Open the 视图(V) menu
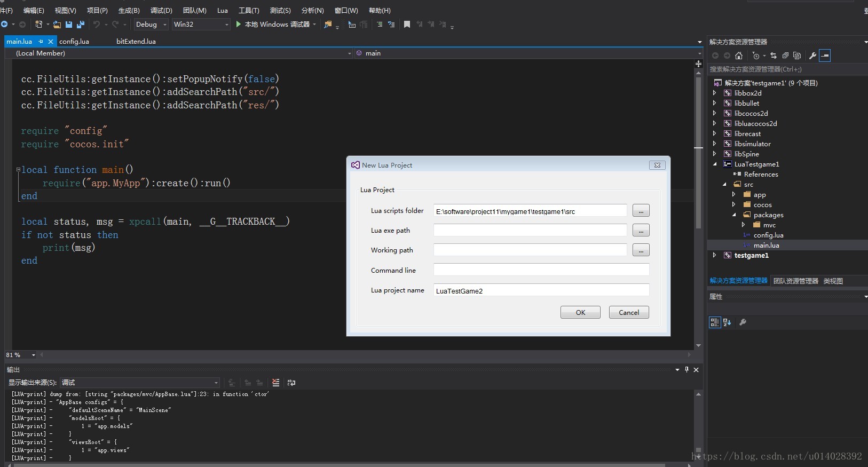Image resolution: width=868 pixels, height=467 pixels. coord(66,10)
